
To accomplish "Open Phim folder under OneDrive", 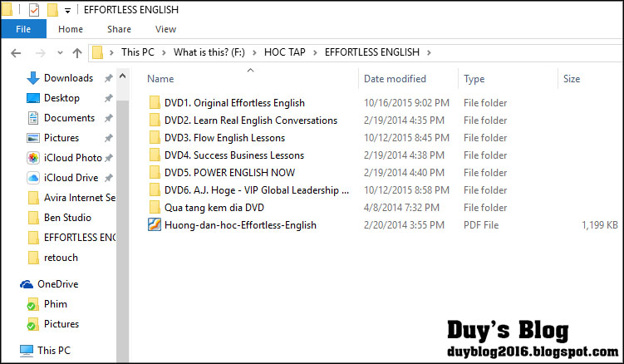I will 56,304.
